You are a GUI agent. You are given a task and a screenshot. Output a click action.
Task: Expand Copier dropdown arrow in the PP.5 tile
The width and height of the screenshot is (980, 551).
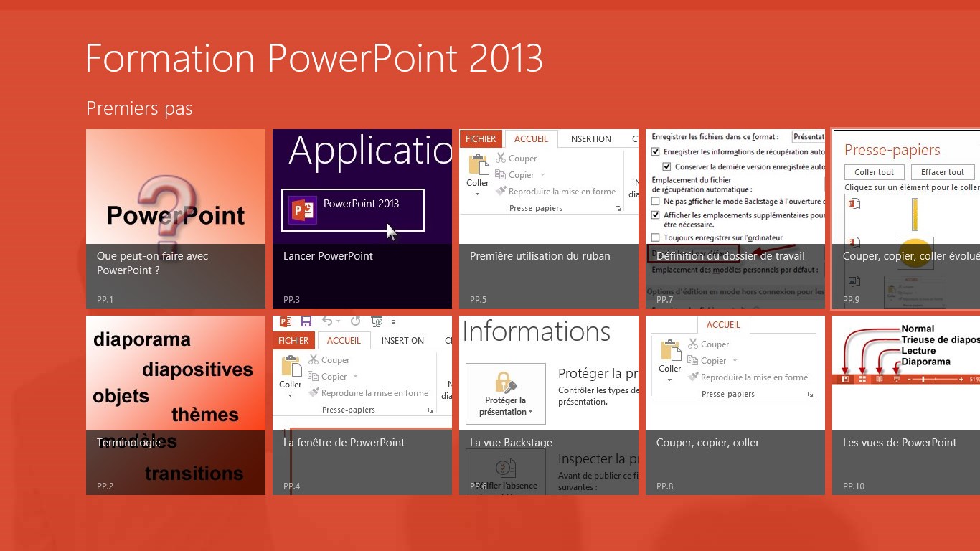click(543, 175)
